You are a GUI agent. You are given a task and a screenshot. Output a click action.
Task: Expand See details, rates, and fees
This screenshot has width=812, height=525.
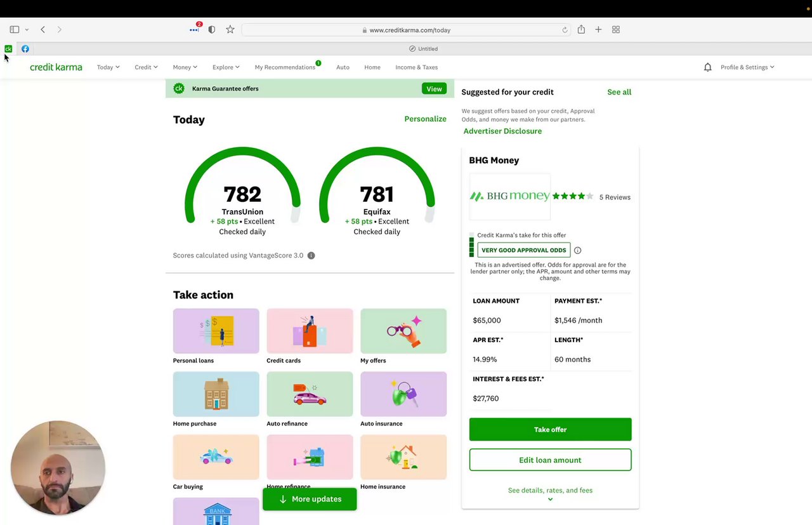[550, 494]
